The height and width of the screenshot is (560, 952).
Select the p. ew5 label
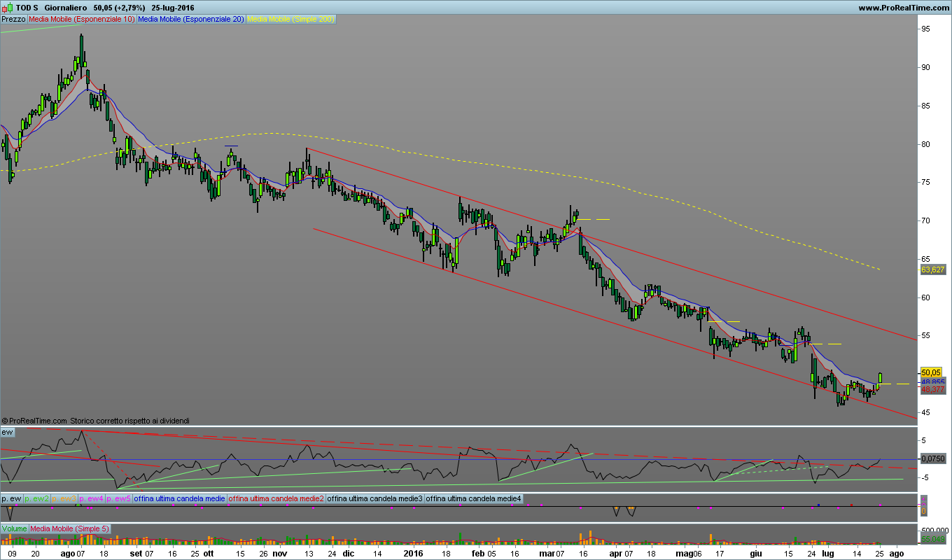tap(118, 498)
